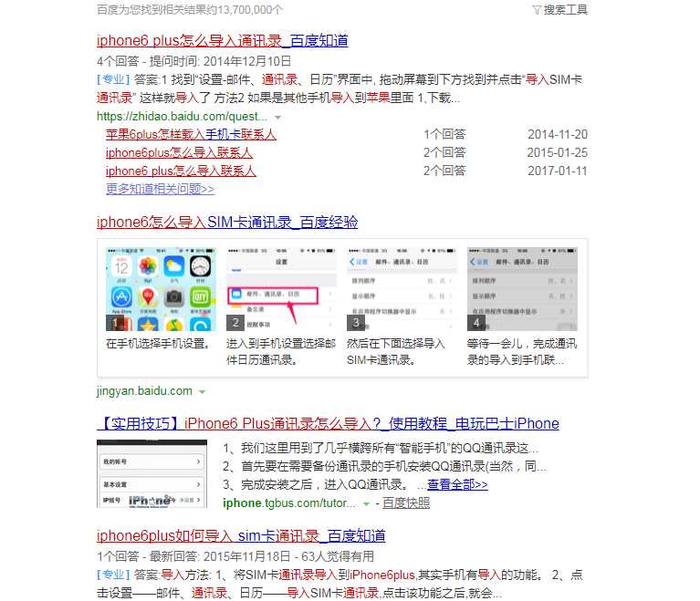Click caption '等待一会儿，完成通讯录的导入到手机联...'

tap(522, 352)
